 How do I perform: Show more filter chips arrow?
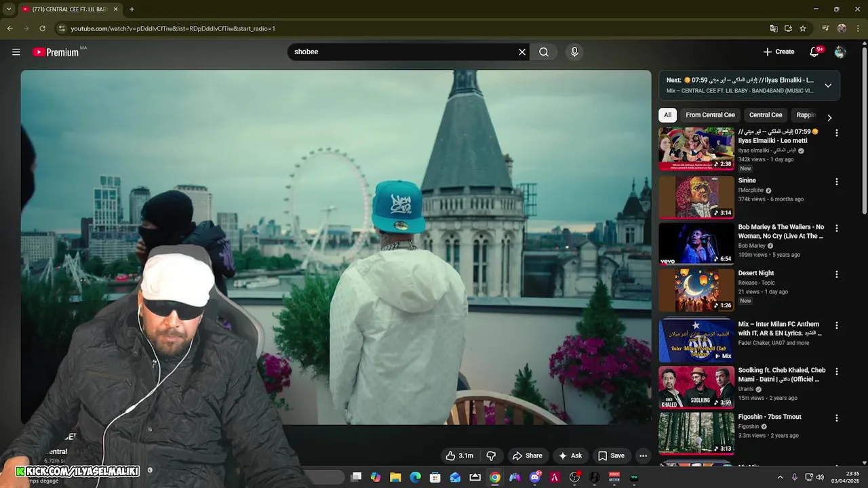[x=829, y=117]
